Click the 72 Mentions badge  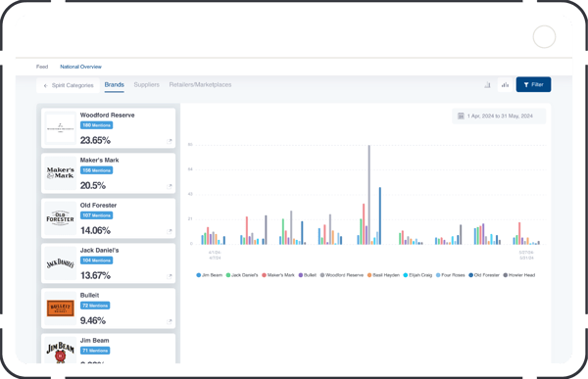[95, 306]
